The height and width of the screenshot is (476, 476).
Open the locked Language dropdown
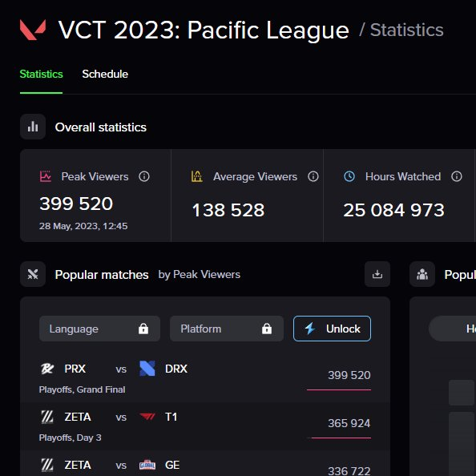[x=99, y=329]
